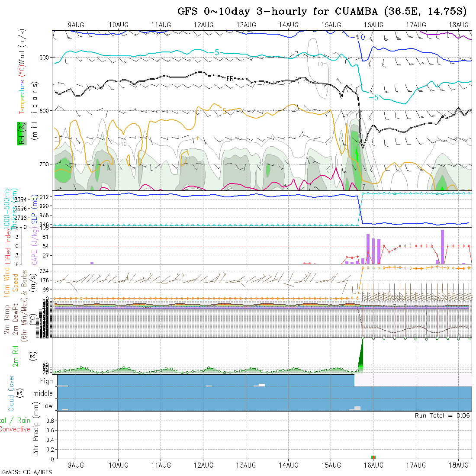Click the 3hr Precip (mm) axis title
Image resolution: width=476 pixels, height=476 pixels.
(x=35, y=428)
